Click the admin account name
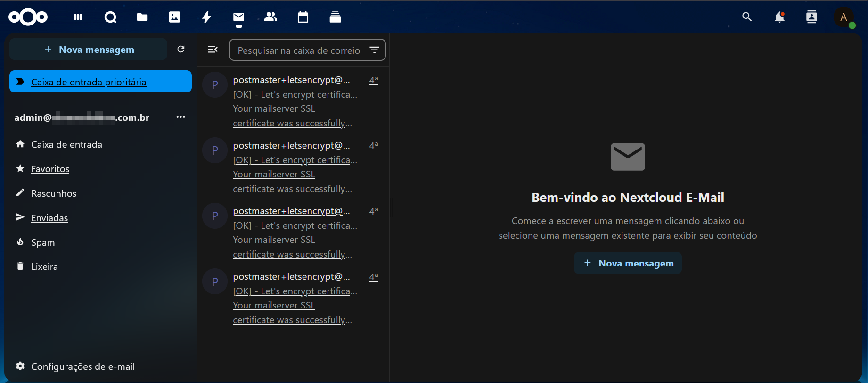Viewport: 868px width, 383px height. click(x=82, y=117)
